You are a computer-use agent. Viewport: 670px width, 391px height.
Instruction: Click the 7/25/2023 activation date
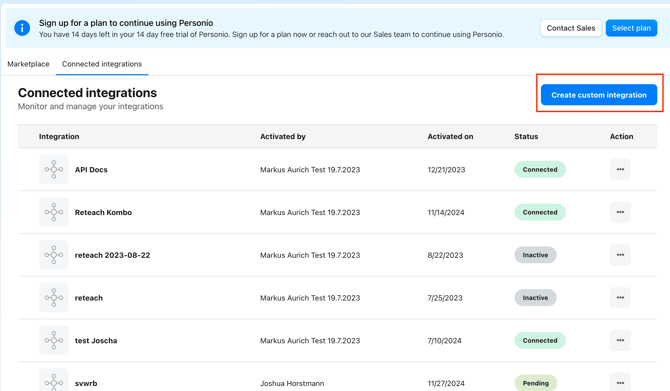pyautogui.click(x=445, y=298)
